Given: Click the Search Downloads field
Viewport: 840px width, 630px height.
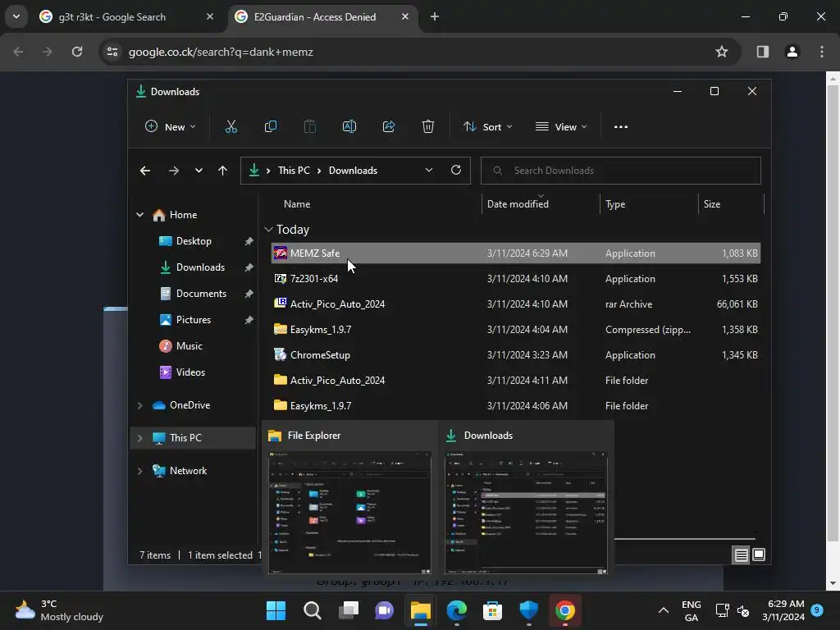Looking at the screenshot, I should tap(620, 171).
